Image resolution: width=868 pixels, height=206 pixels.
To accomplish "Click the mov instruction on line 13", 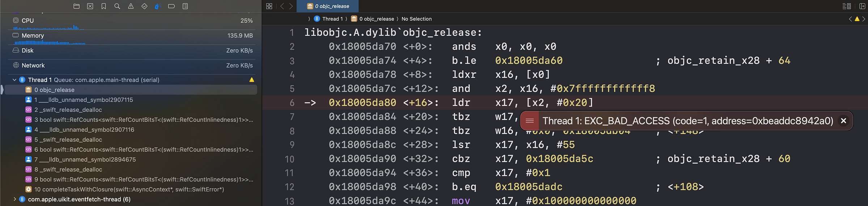I will click(461, 201).
